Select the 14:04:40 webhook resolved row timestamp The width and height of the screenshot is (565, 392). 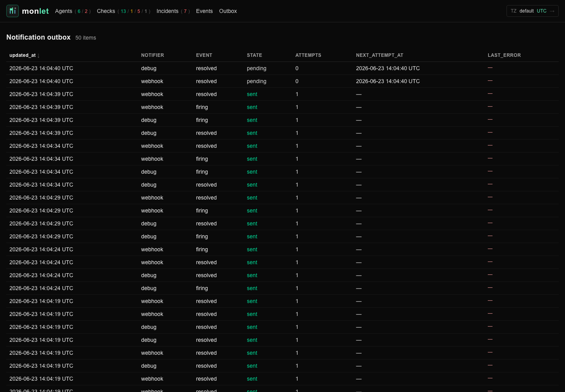pos(41,81)
